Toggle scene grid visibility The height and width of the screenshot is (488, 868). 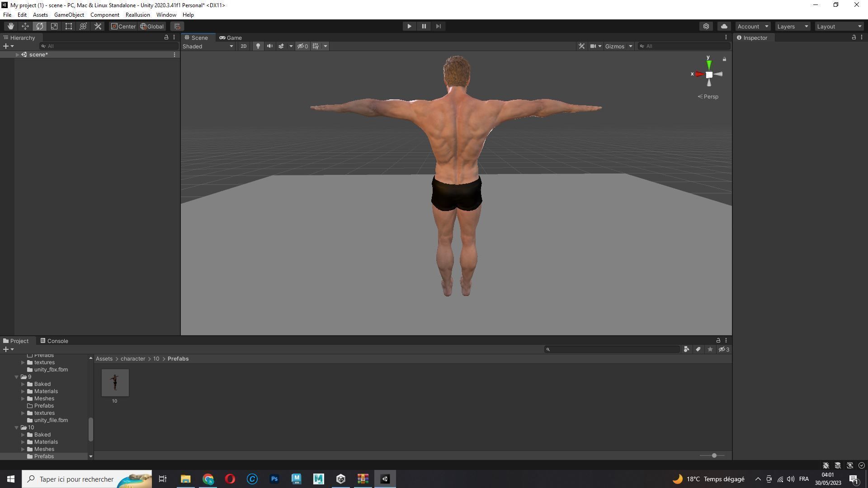click(x=316, y=46)
